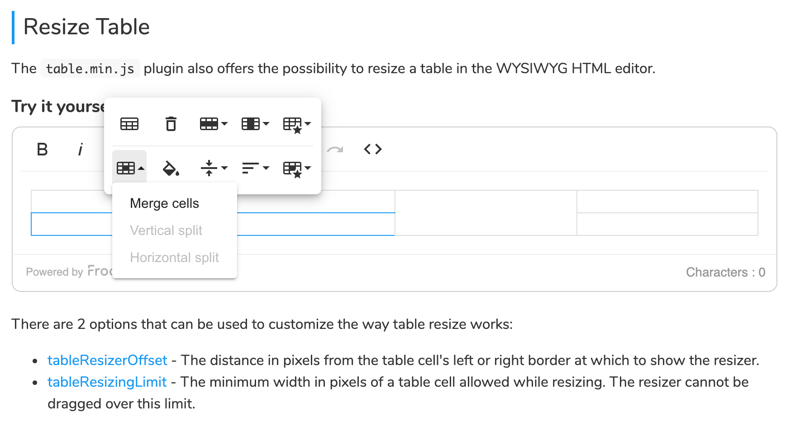Toggle the Cell merge/split button
Screen dimensions: 800x422
[130, 168]
